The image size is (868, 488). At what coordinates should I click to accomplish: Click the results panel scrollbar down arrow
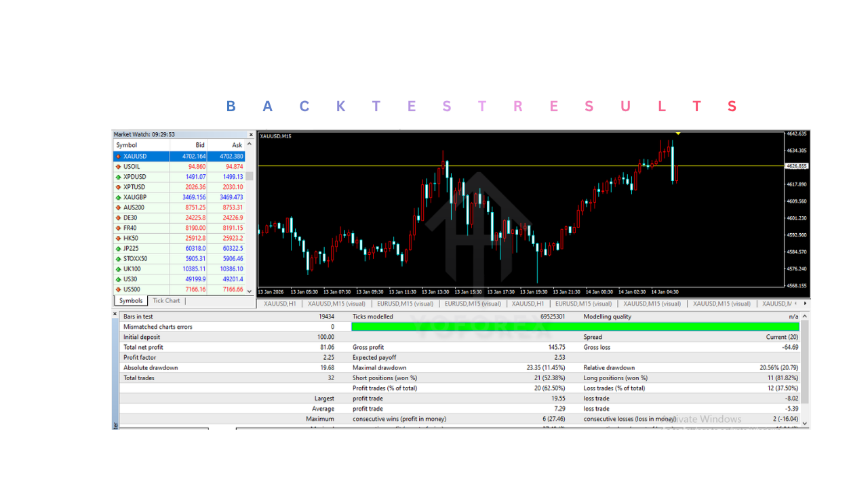tap(804, 422)
